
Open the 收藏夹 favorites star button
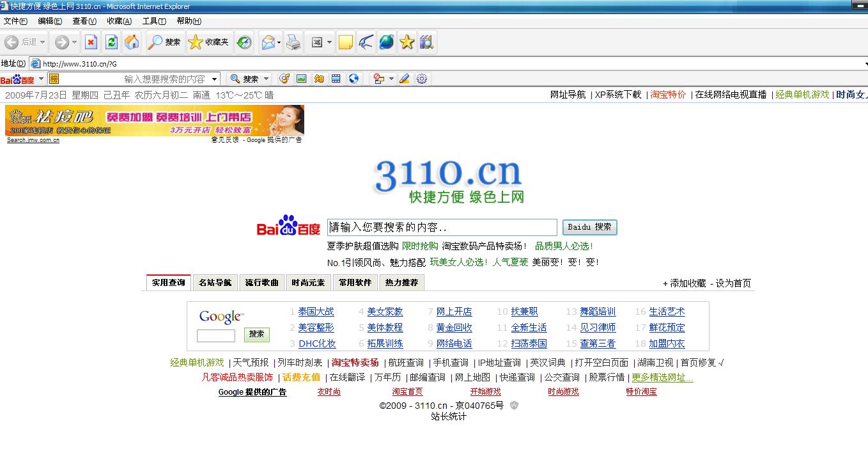(209, 42)
